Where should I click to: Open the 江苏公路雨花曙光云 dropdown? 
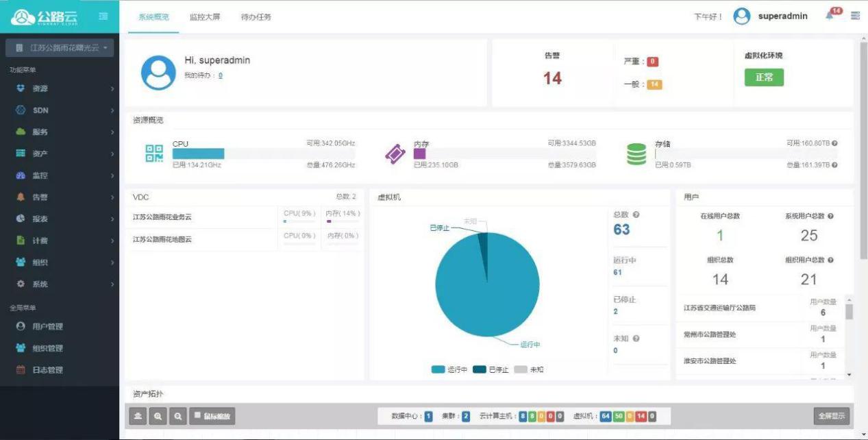click(x=60, y=48)
